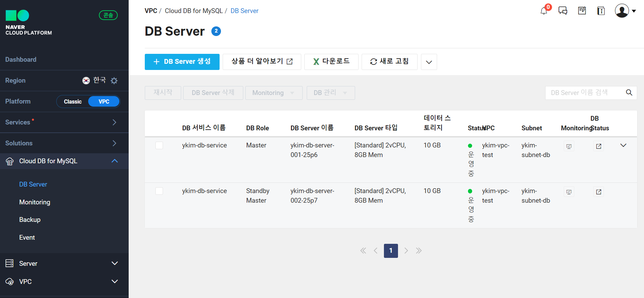Image resolution: width=644 pixels, height=298 pixels.
Task: Switch platform toggle to Classic
Action: (73, 102)
